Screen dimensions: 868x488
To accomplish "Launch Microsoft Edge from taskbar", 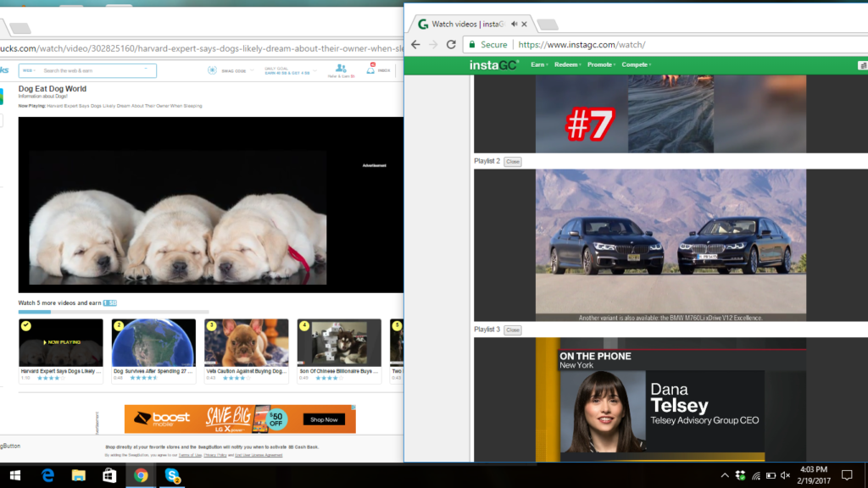I will (47, 476).
